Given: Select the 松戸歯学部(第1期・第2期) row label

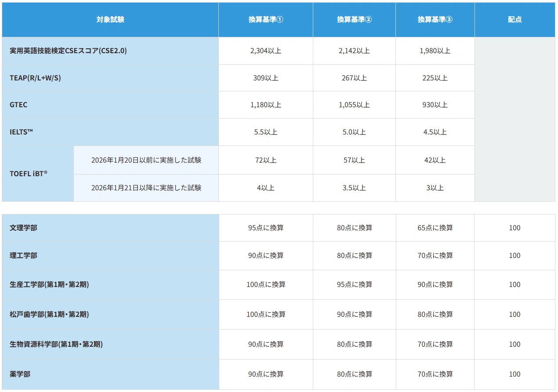Looking at the screenshot, I should point(110,314).
